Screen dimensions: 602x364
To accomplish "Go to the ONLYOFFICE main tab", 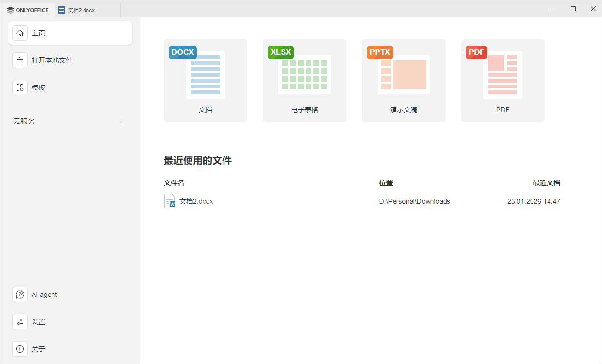I will click(28, 10).
